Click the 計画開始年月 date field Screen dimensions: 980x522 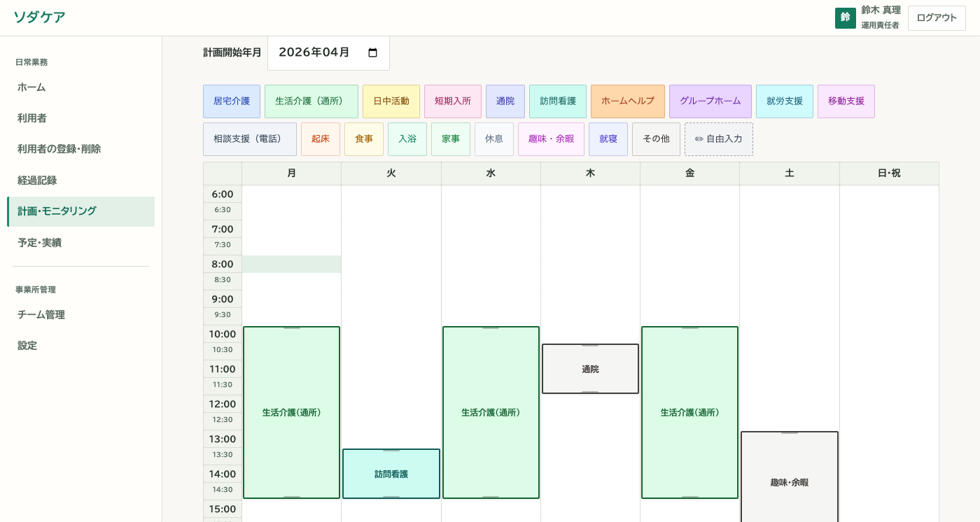point(328,52)
